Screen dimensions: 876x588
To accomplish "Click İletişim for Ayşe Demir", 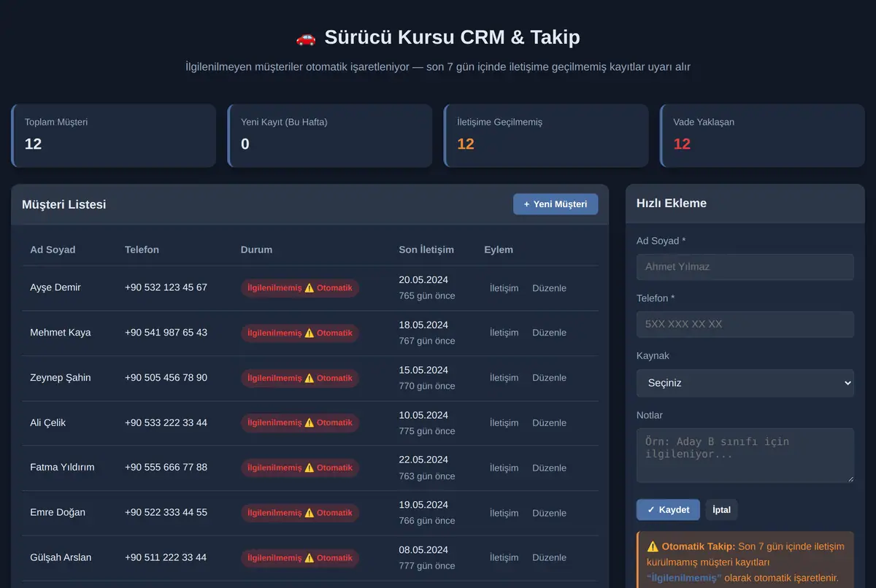I will (504, 288).
